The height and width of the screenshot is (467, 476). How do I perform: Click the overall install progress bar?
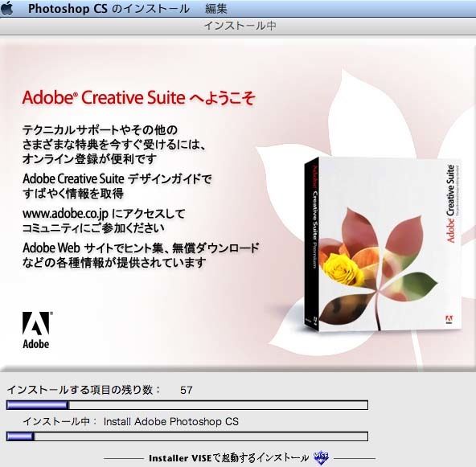click(x=187, y=405)
